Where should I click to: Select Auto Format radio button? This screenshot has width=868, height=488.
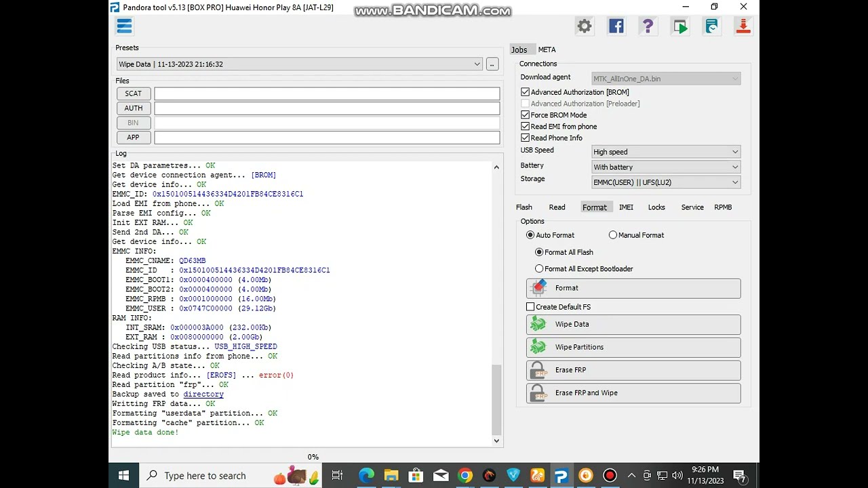530,235
